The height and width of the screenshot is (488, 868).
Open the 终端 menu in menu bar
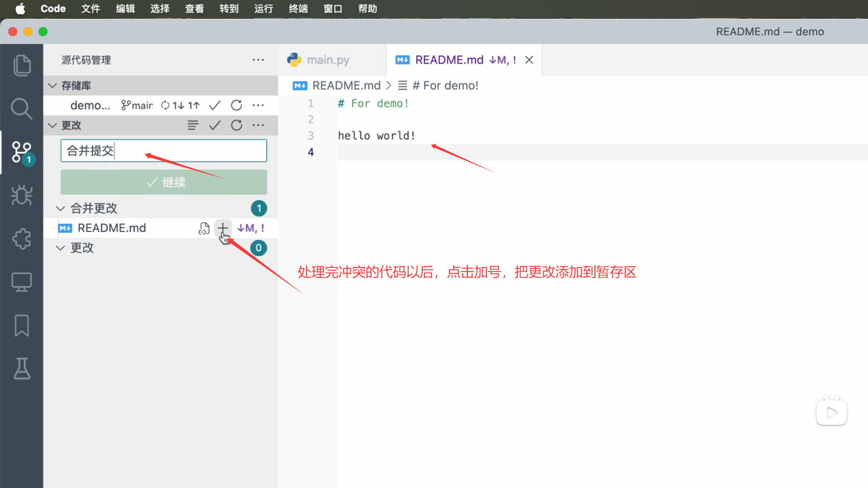[x=298, y=9]
